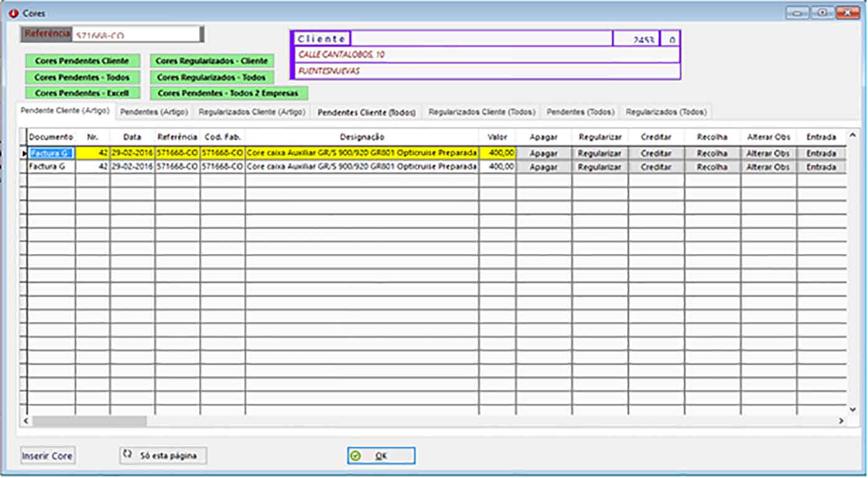Click the Valor column header
The width and height of the screenshot is (868, 478).
(497, 137)
